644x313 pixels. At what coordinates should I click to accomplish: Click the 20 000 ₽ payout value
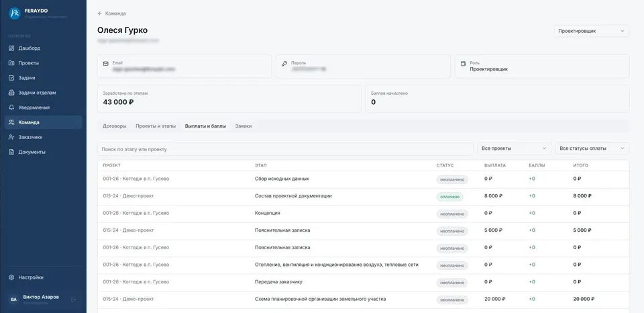[x=495, y=299]
